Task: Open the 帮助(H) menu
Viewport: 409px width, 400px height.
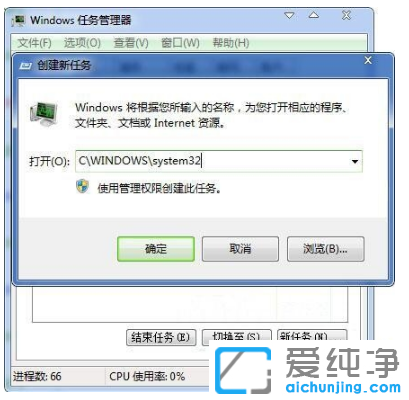Action: 231,43
